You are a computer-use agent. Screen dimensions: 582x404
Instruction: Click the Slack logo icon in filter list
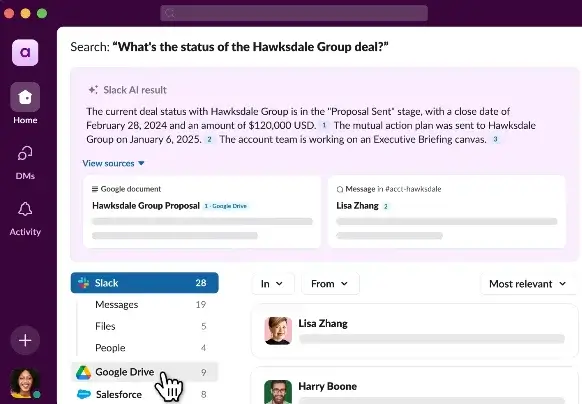click(84, 283)
